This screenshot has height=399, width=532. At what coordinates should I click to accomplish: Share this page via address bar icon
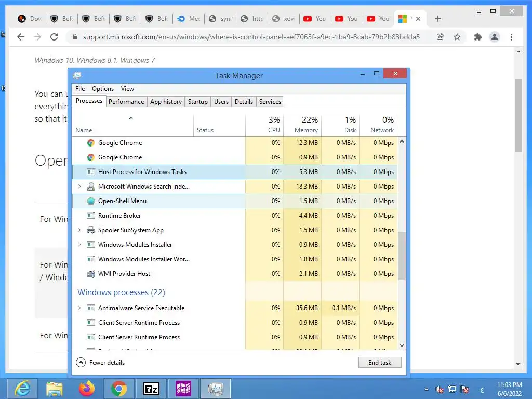[x=441, y=37]
